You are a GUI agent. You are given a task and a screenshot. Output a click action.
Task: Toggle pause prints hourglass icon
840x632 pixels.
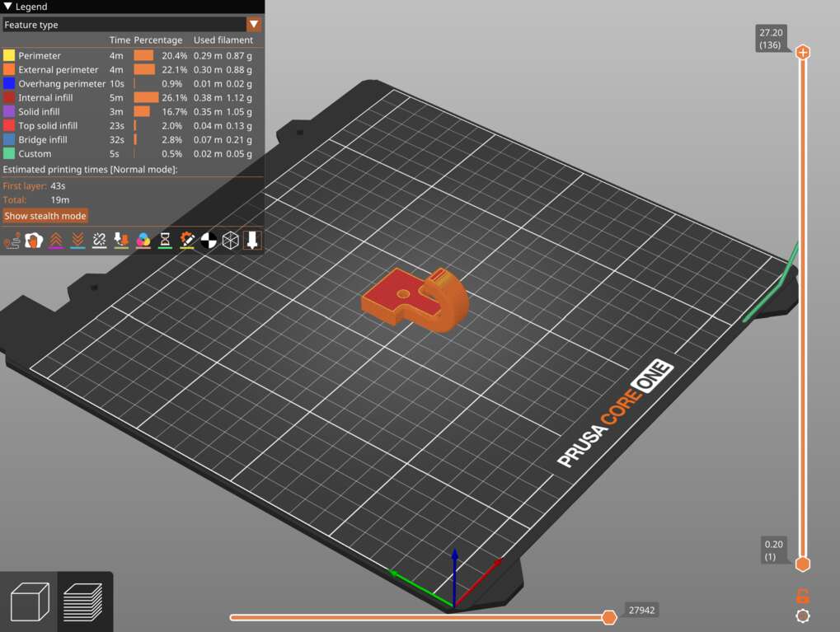[x=165, y=241]
